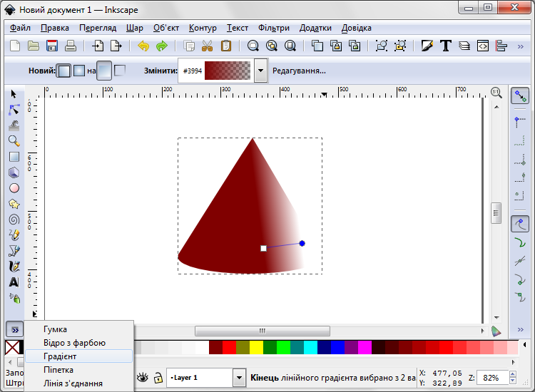The width and height of the screenshot is (535, 392).
Task: Open the XML editor icon
Action: pos(483,46)
